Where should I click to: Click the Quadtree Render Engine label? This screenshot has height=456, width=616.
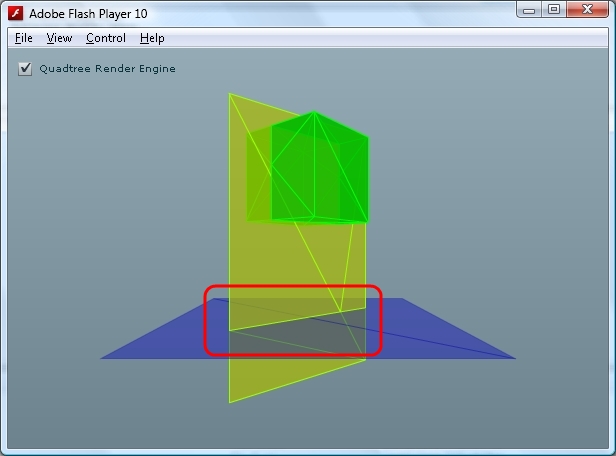click(x=107, y=69)
